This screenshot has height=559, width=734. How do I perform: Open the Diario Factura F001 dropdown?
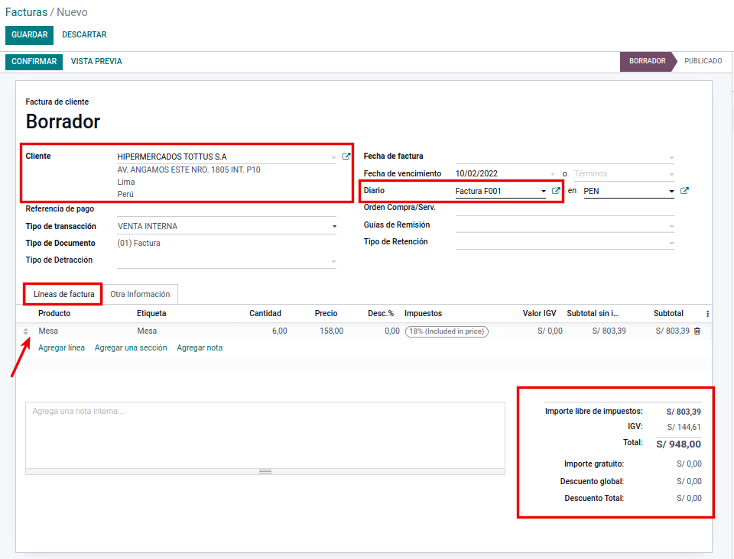pyautogui.click(x=543, y=191)
